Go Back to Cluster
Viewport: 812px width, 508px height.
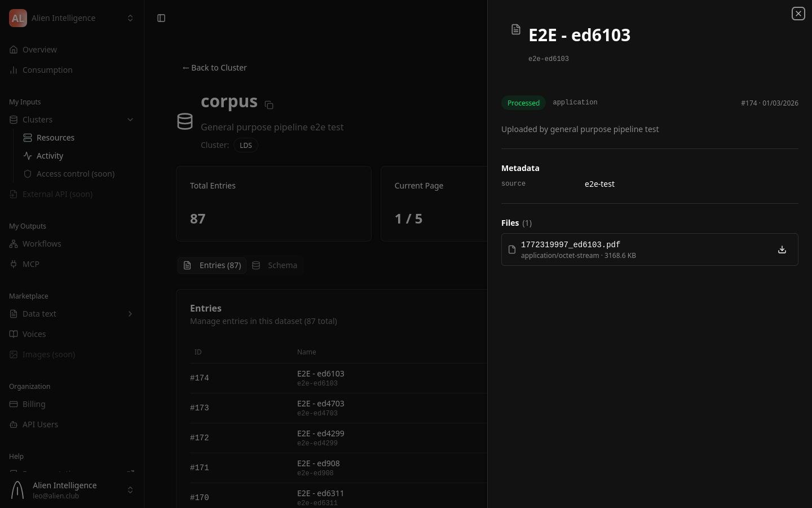(214, 67)
